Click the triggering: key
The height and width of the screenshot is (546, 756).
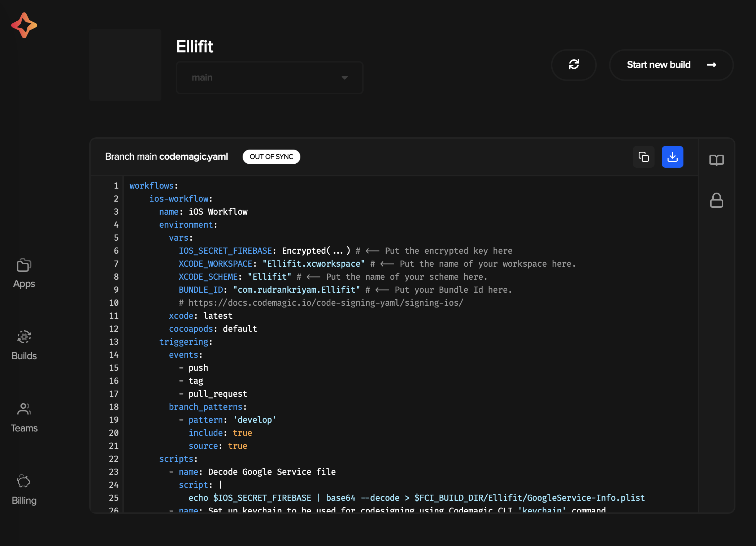pos(186,342)
